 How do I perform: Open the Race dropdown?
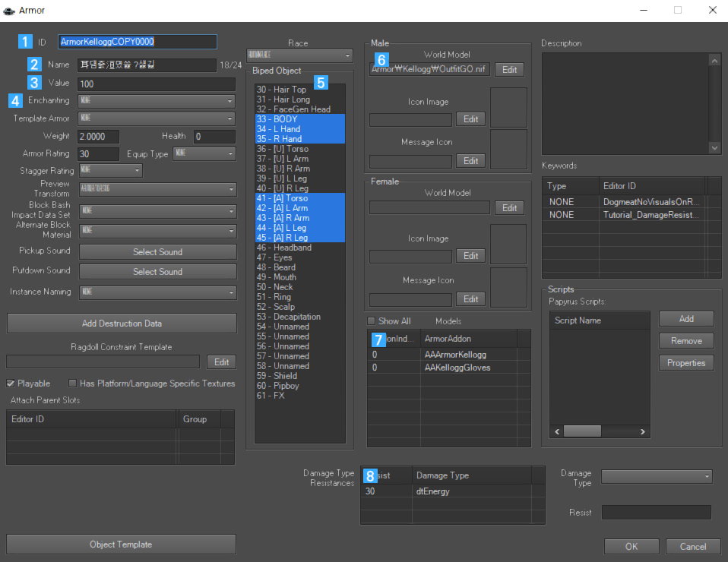tap(299, 55)
